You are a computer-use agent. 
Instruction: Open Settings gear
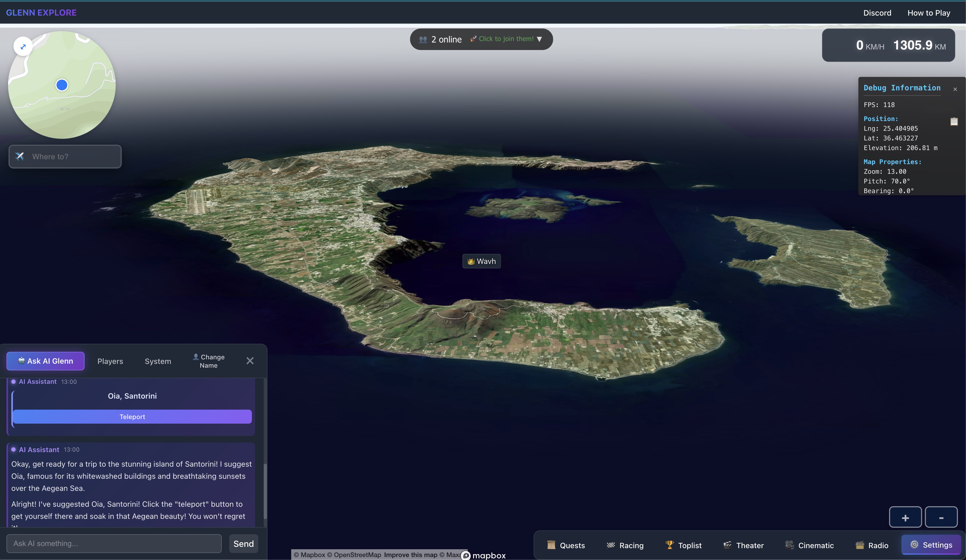click(x=931, y=545)
